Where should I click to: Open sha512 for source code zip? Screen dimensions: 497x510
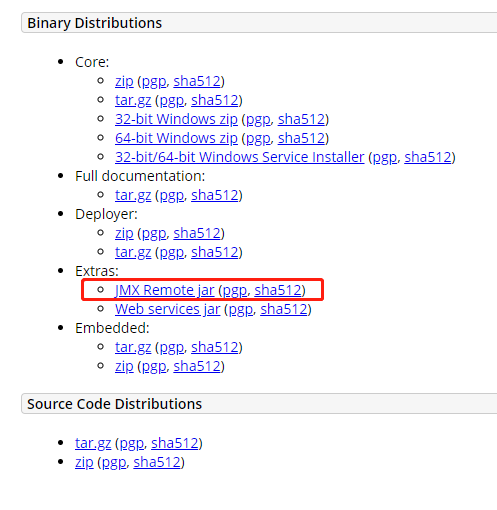coord(157,462)
